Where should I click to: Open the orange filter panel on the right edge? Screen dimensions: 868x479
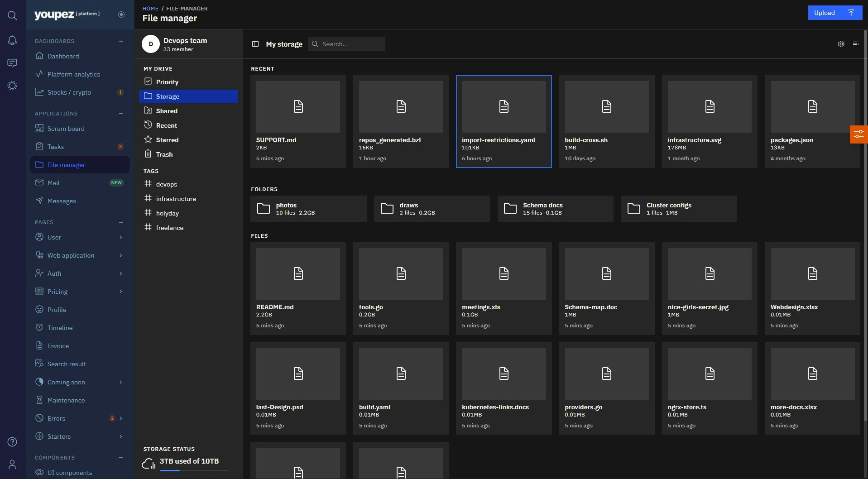[x=859, y=134]
